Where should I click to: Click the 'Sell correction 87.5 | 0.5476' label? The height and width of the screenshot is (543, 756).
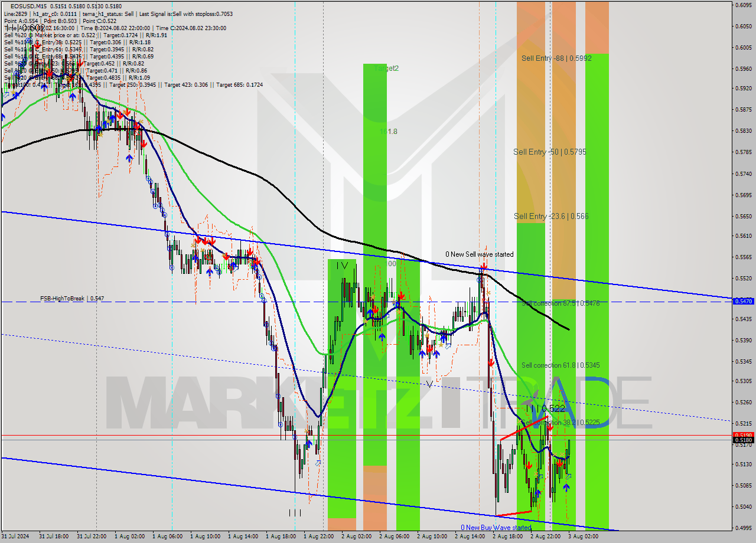coord(561,303)
